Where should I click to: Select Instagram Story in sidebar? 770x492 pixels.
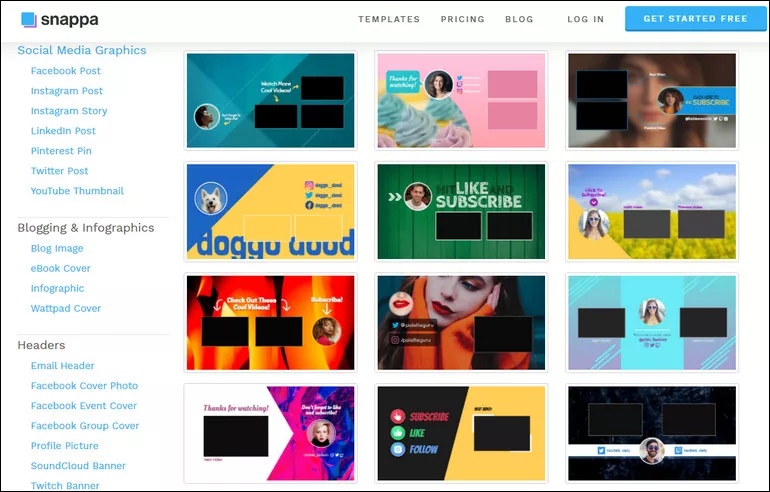(69, 111)
